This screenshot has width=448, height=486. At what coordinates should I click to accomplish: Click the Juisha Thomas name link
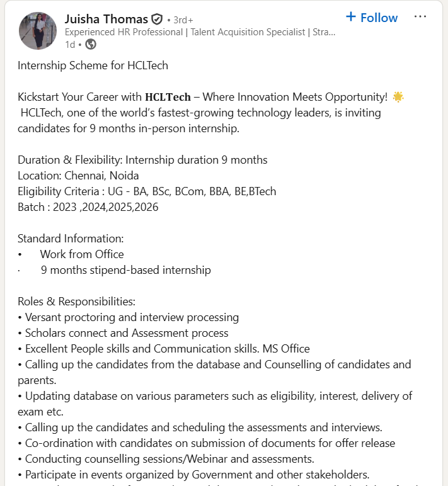click(x=106, y=19)
